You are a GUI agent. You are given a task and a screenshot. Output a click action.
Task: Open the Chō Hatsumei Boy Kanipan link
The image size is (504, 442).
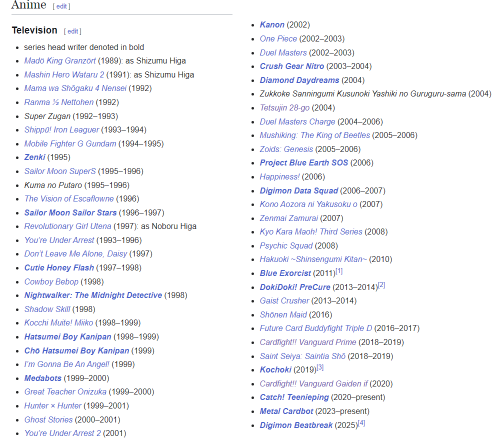[77, 350]
